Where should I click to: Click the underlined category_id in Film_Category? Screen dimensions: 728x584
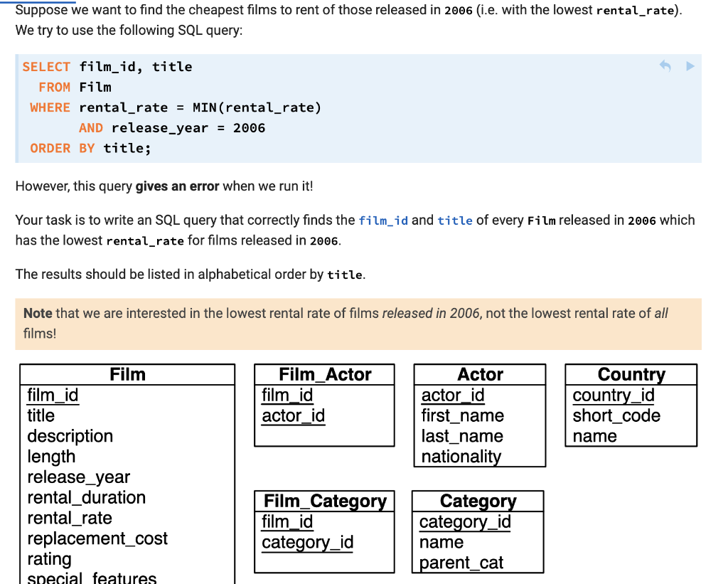(307, 543)
